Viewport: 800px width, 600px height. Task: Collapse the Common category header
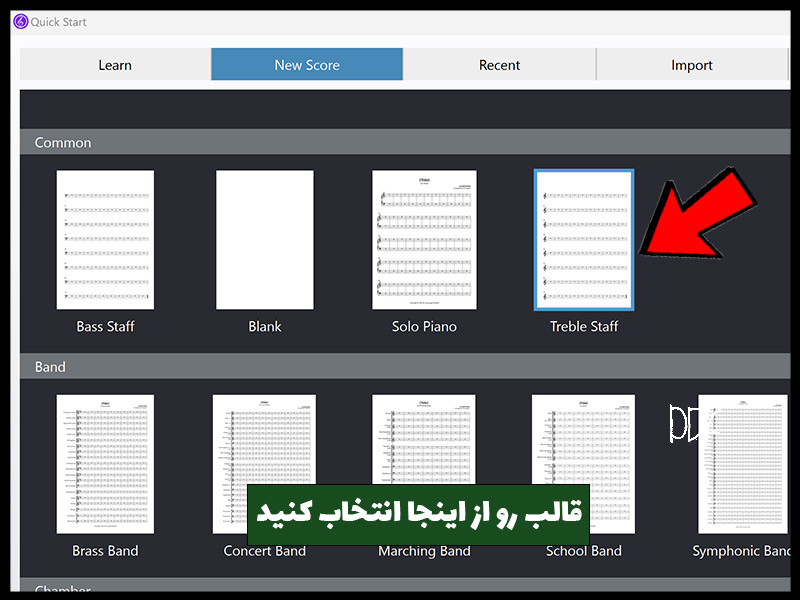click(63, 142)
